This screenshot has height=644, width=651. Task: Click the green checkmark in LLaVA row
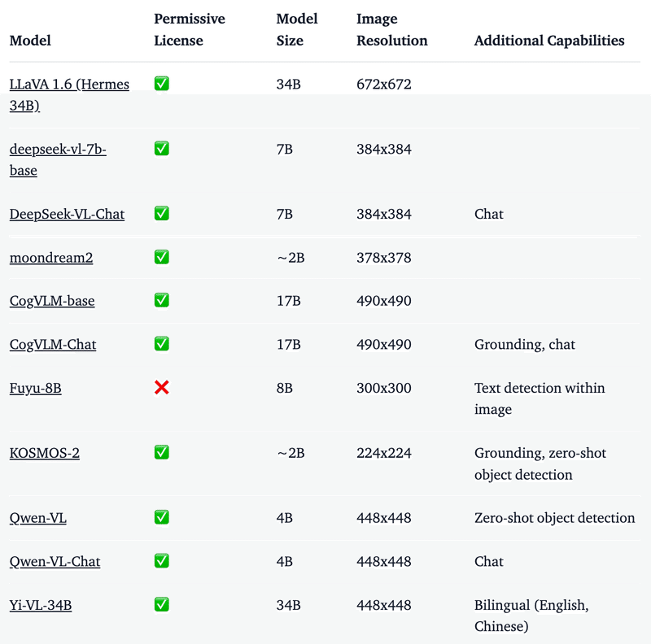click(x=162, y=84)
